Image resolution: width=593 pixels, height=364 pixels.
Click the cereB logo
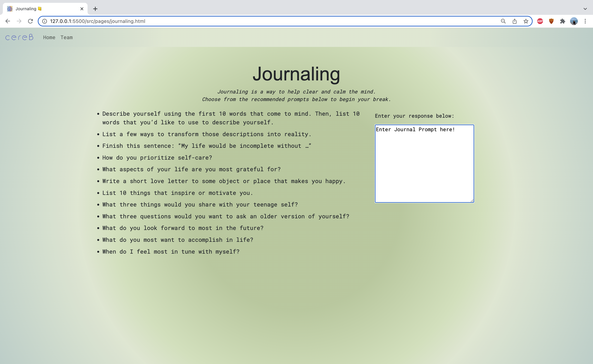pyautogui.click(x=19, y=37)
